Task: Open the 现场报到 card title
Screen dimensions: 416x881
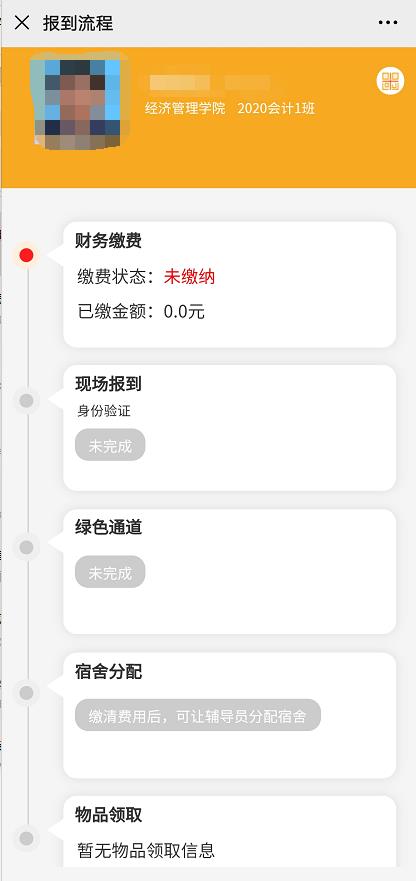Action: [x=108, y=384]
